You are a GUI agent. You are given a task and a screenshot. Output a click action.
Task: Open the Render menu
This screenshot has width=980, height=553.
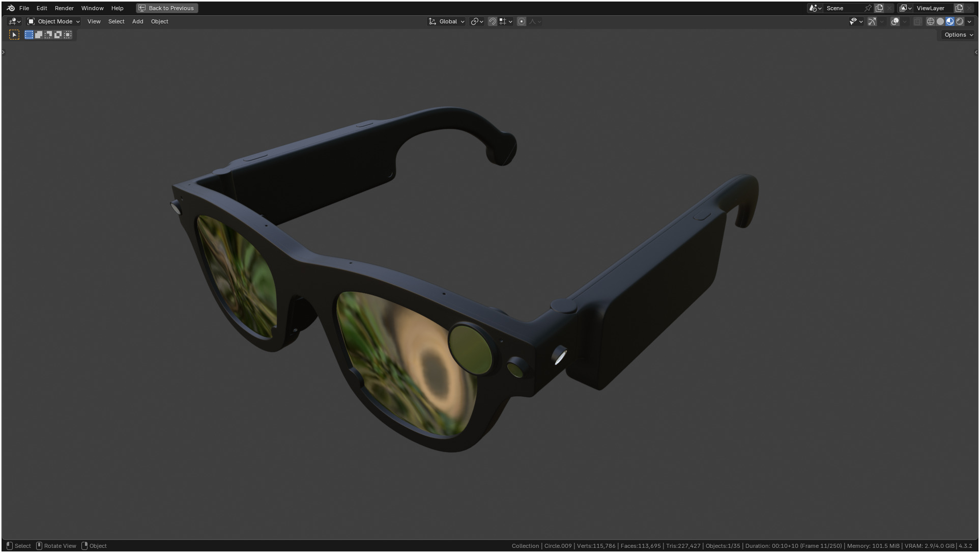pyautogui.click(x=64, y=8)
